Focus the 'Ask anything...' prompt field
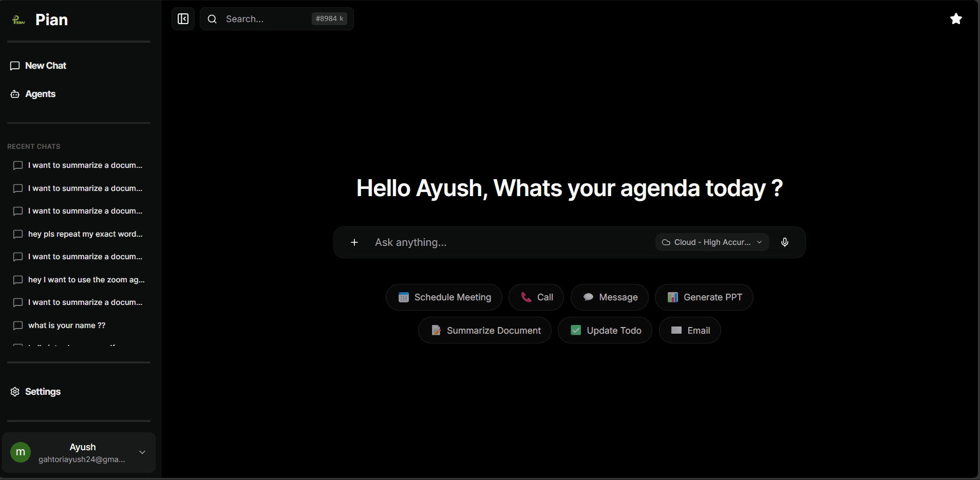This screenshot has height=480, width=980. [511, 242]
